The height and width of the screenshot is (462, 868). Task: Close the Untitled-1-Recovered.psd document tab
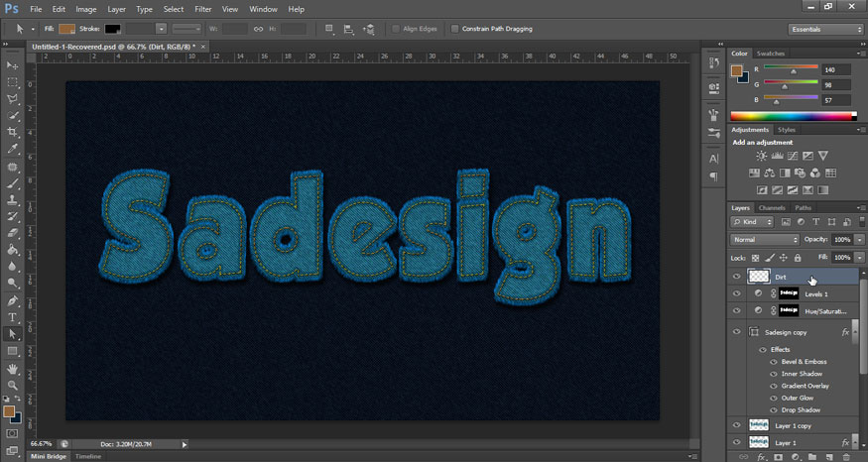(x=202, y=47)
